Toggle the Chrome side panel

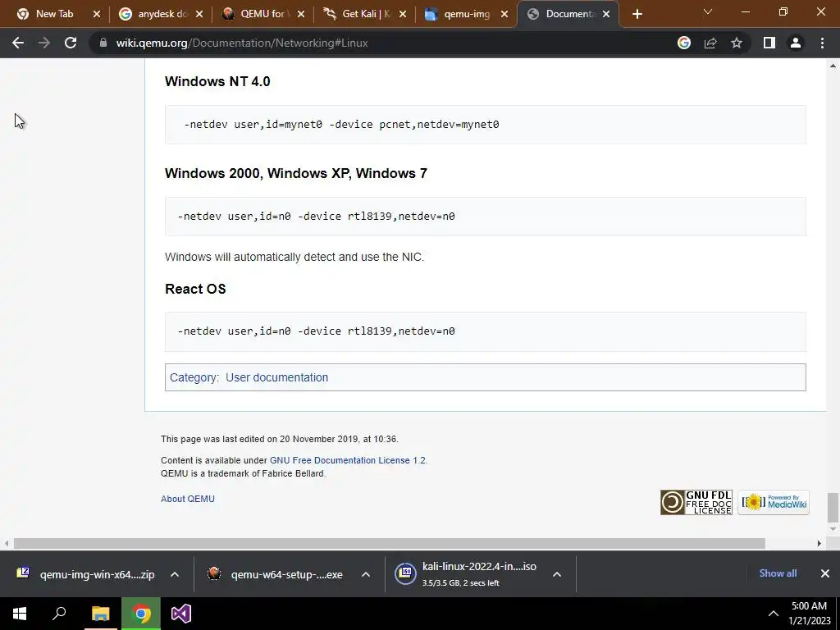(x=769, y=43)
